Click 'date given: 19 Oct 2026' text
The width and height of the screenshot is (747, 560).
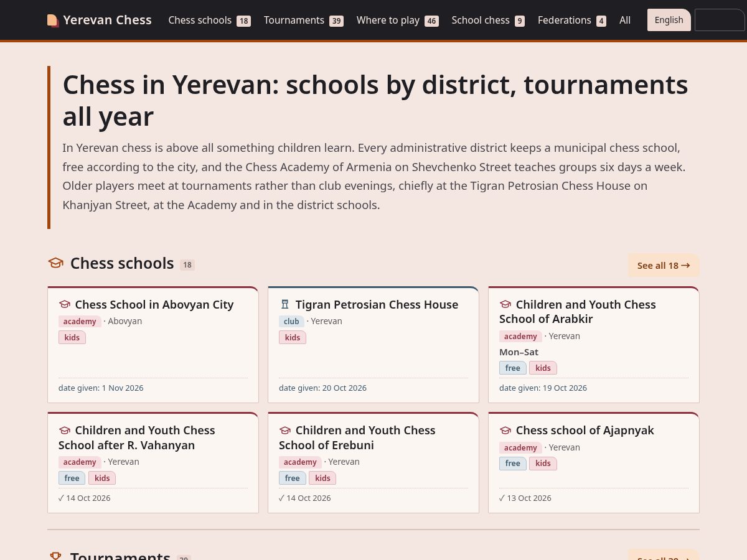[x=543, y=388]
